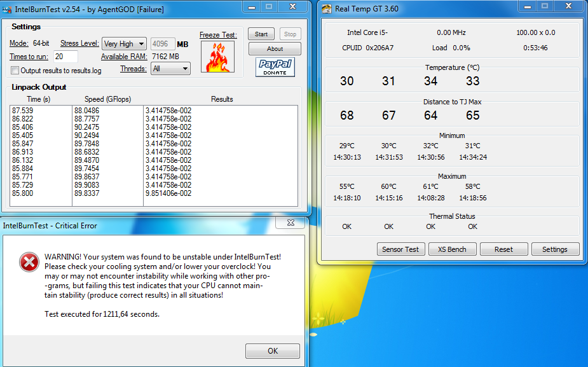Toggle Output results to results.log checkbox
This screenshot has width=588, height=367.
(x=15, y=71)
